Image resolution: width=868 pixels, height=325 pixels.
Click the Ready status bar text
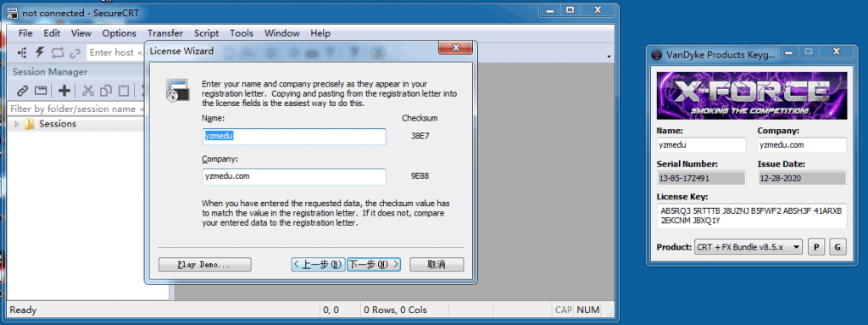(23, 310)
